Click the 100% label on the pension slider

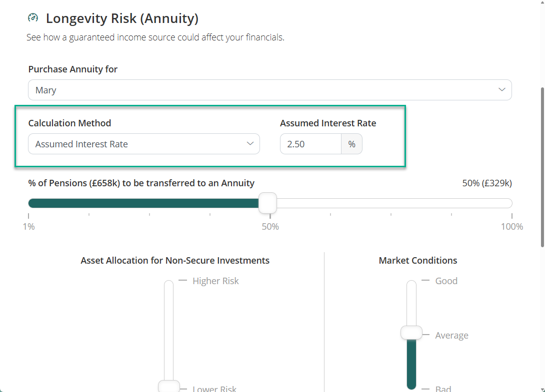point(511,227)
